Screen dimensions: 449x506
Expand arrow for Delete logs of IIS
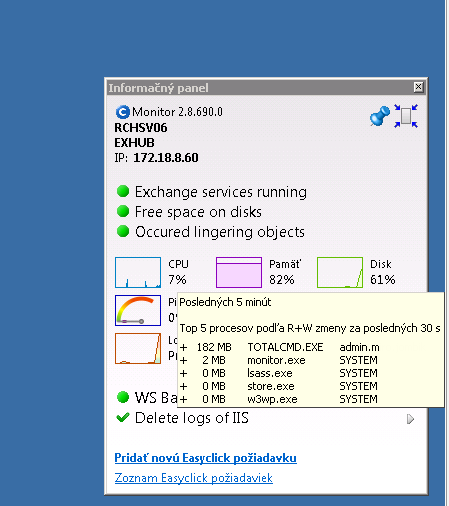click(411, 419)
